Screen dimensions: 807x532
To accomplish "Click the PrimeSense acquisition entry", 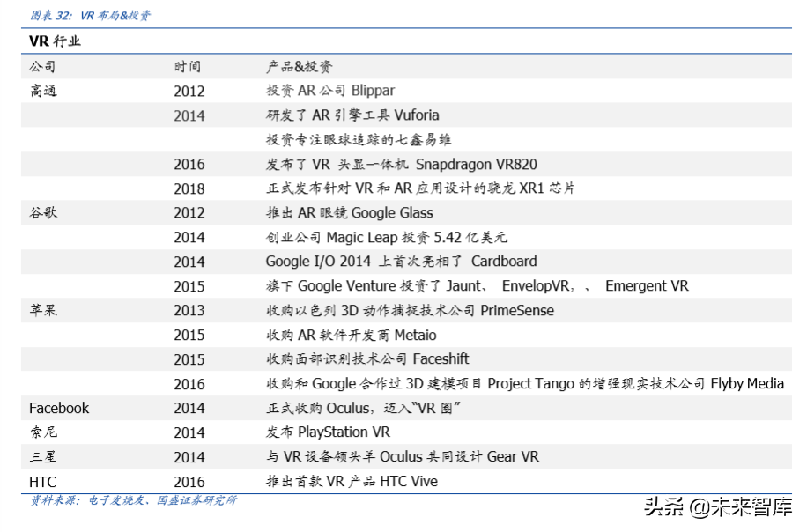I will (411, 310).
